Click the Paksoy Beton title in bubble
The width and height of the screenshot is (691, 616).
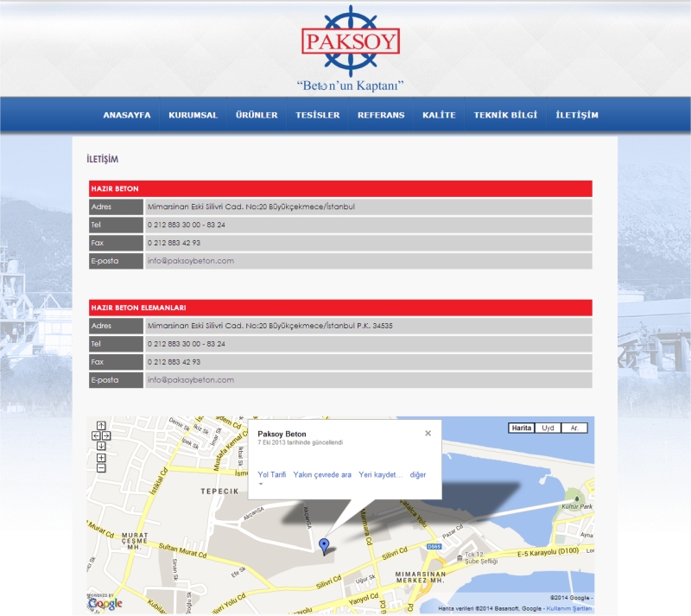click(282, 434)
